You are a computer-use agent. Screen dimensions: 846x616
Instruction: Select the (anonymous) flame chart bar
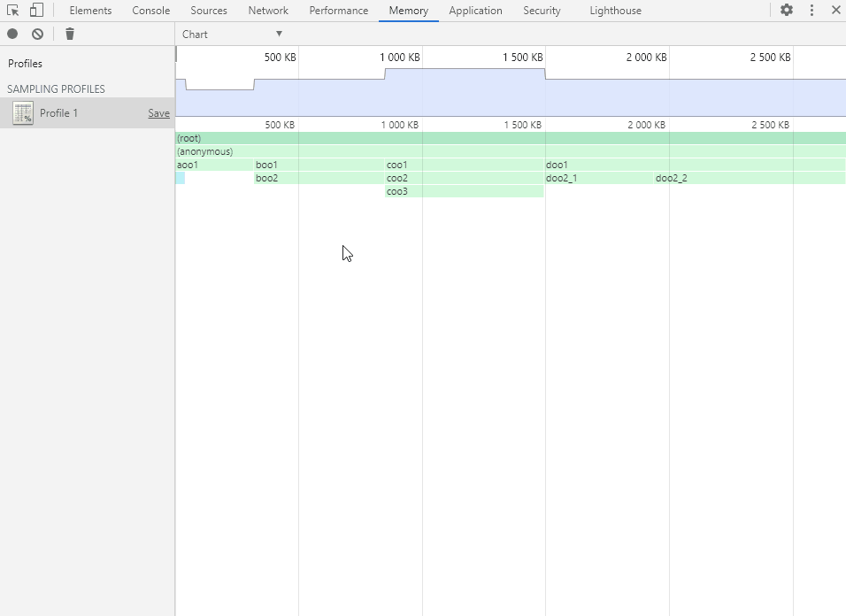[x=511, y=151]
